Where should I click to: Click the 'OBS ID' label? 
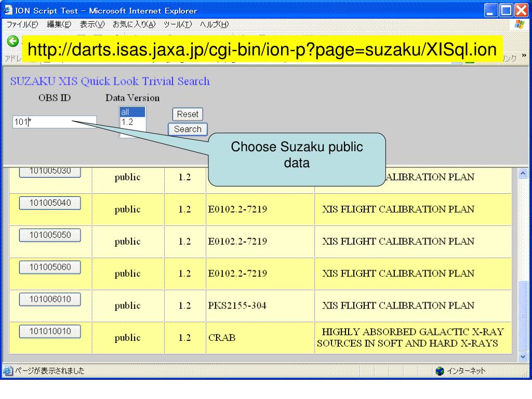(x=55, y=98)
